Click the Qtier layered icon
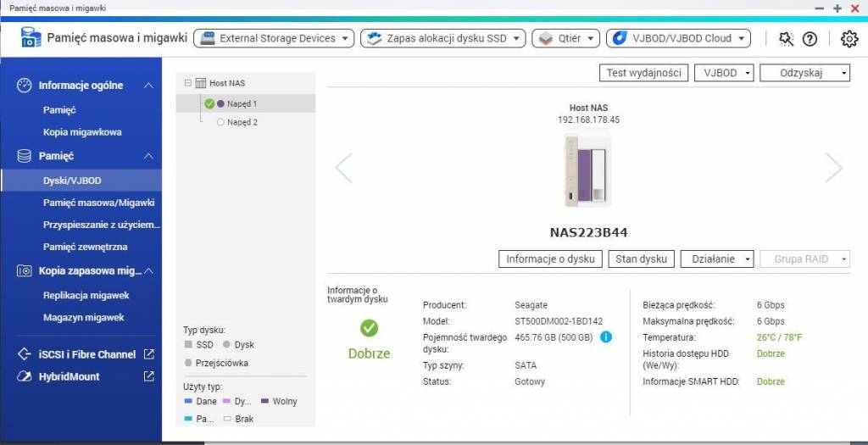The width and height of the screenshot is (868, 445). pyautogui.click(x=546, y=38)
